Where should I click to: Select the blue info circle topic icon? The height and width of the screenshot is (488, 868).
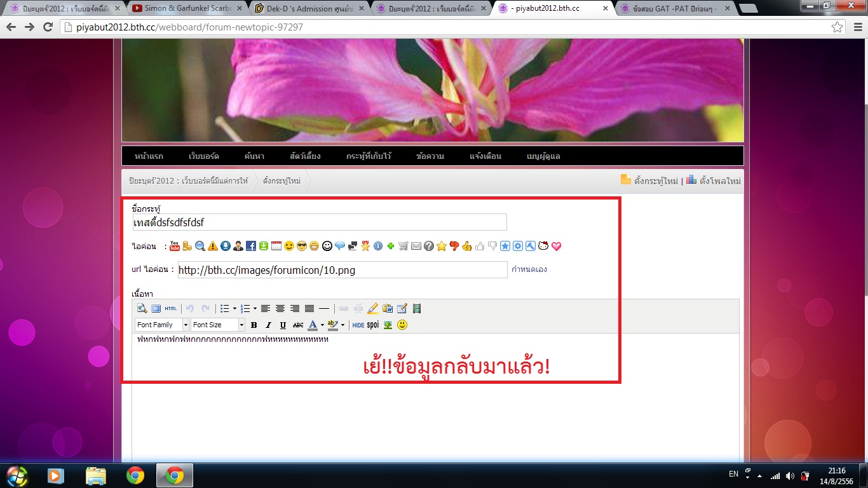click(378, 246)
